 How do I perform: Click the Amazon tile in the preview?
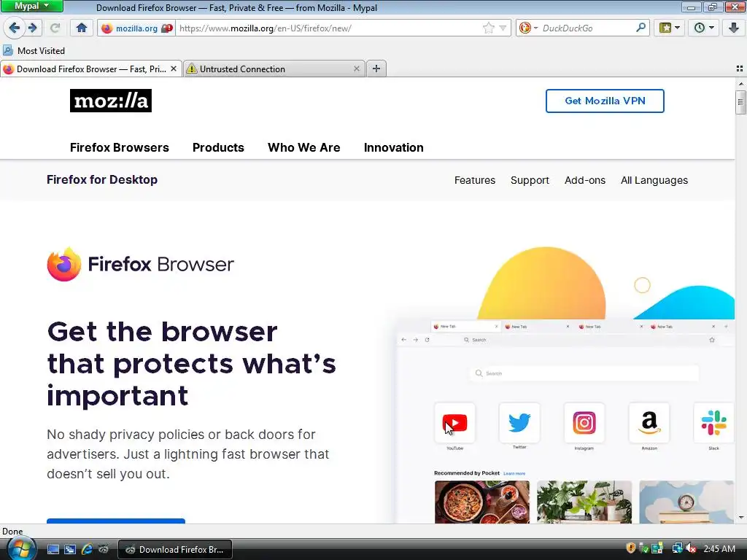pyautogui.click(x=649, y=423)
